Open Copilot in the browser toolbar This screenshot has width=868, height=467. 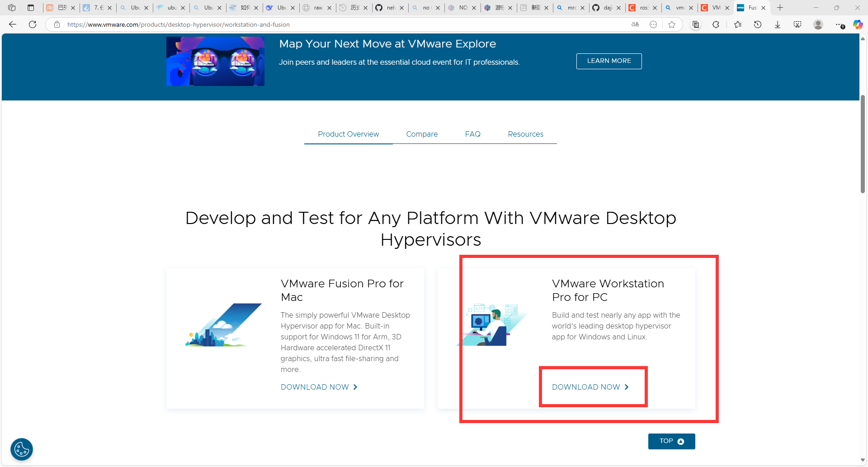click(858, 24)
